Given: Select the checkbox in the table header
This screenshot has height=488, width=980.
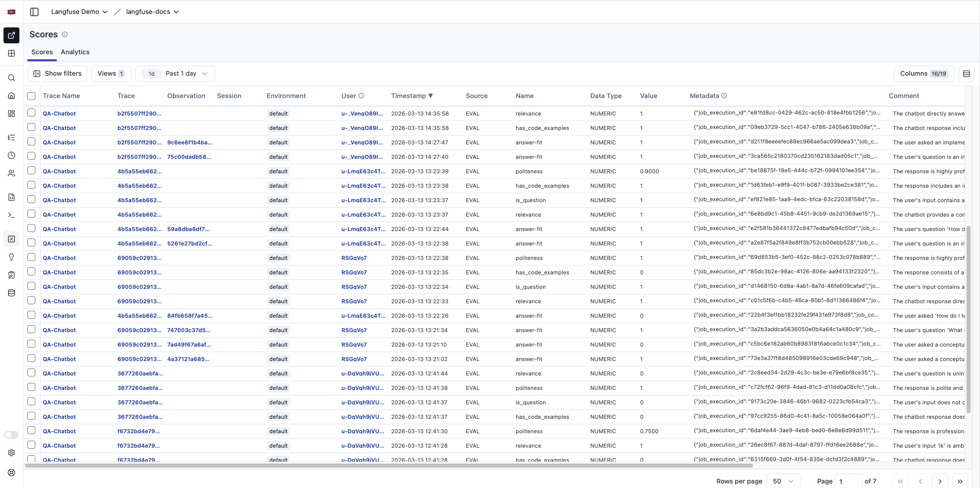Looking at the screenshot, I should [x=31, y=96].
